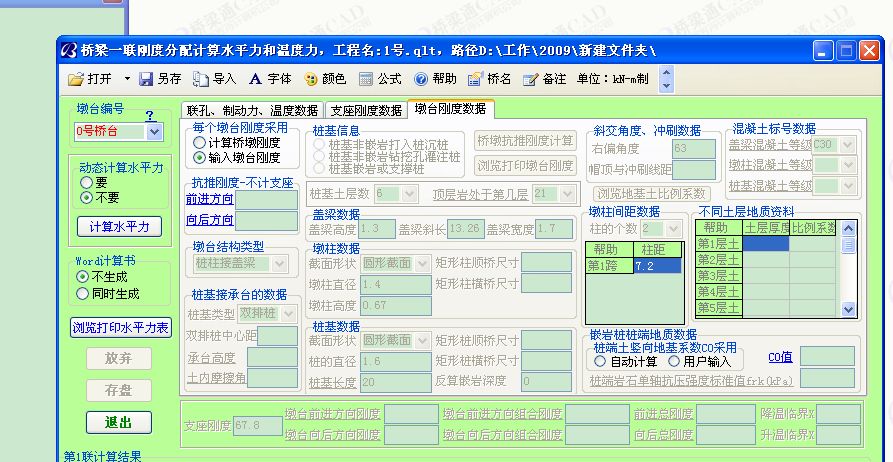Open font settings with 字体 icon
Image resolution: width=893 pixels, height=462 pixels.
(x=270, y=79)
